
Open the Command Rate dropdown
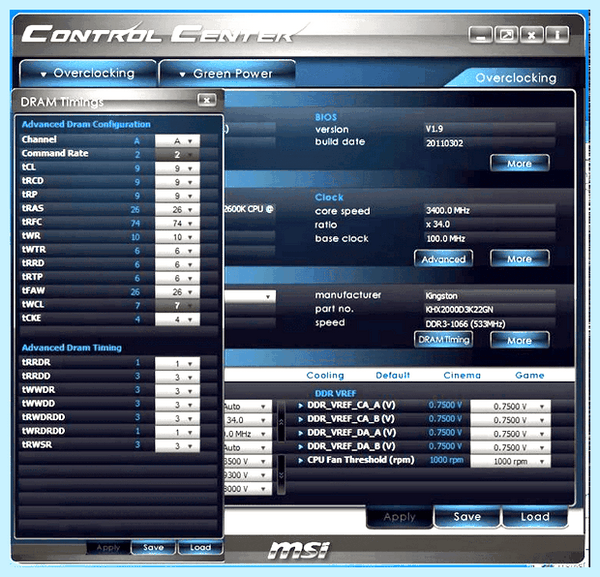pyautogui.click(x=177, y=155)
